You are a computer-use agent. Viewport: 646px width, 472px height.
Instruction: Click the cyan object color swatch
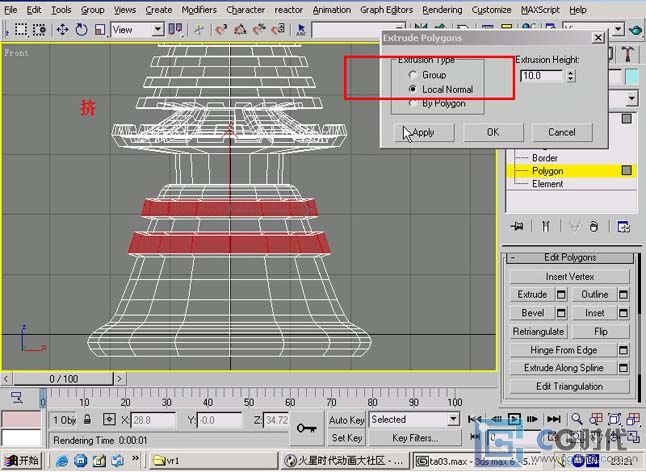(x=631, y=77)
